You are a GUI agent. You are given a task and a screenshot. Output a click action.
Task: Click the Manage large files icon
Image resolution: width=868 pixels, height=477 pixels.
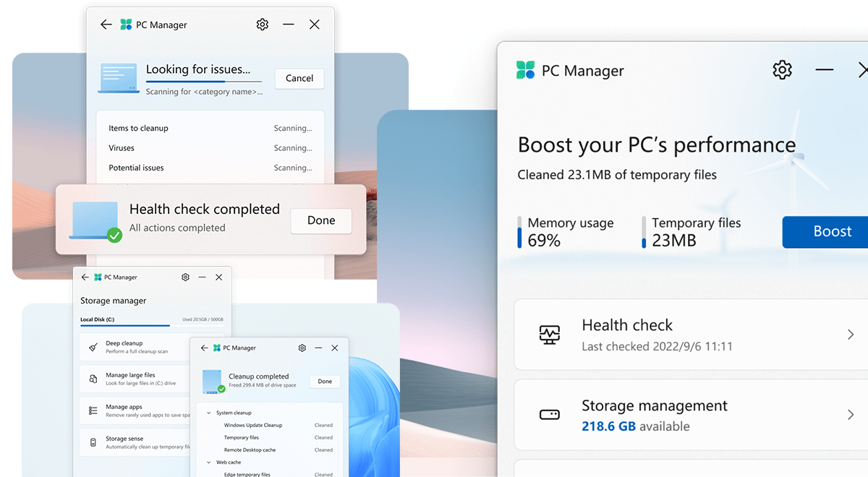[92, 379]
